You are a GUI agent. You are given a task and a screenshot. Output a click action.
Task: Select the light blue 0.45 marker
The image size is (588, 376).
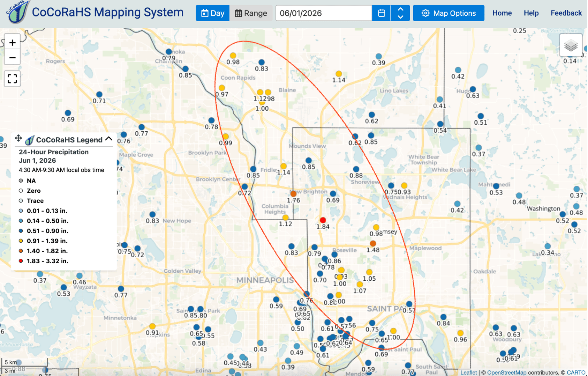(230, 356)
